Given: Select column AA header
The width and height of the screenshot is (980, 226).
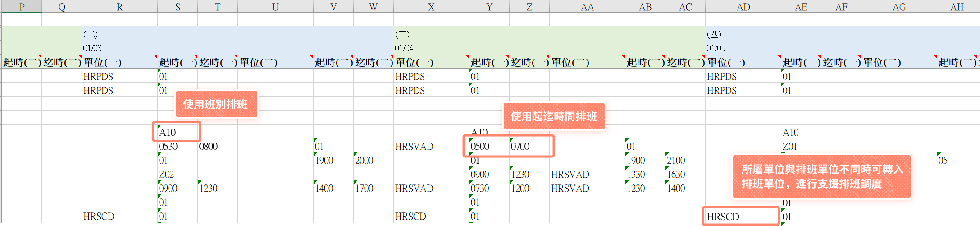Looking at the screenshot, I should 587,6.
